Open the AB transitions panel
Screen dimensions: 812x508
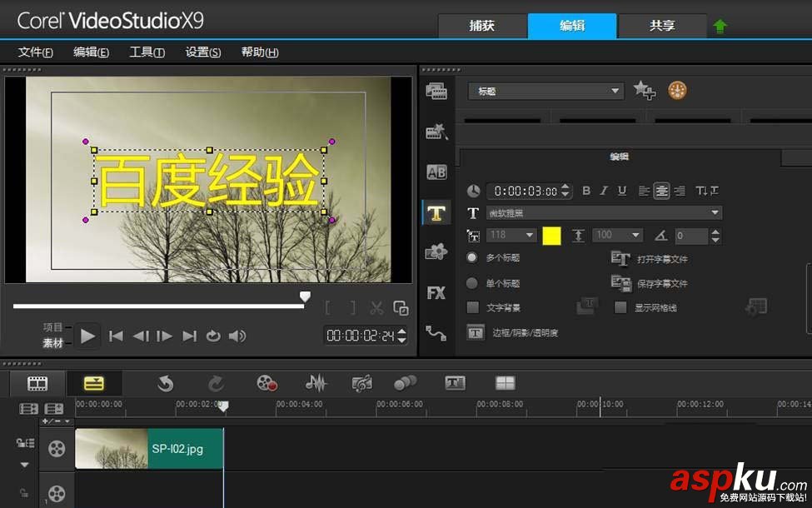[436, 172]
